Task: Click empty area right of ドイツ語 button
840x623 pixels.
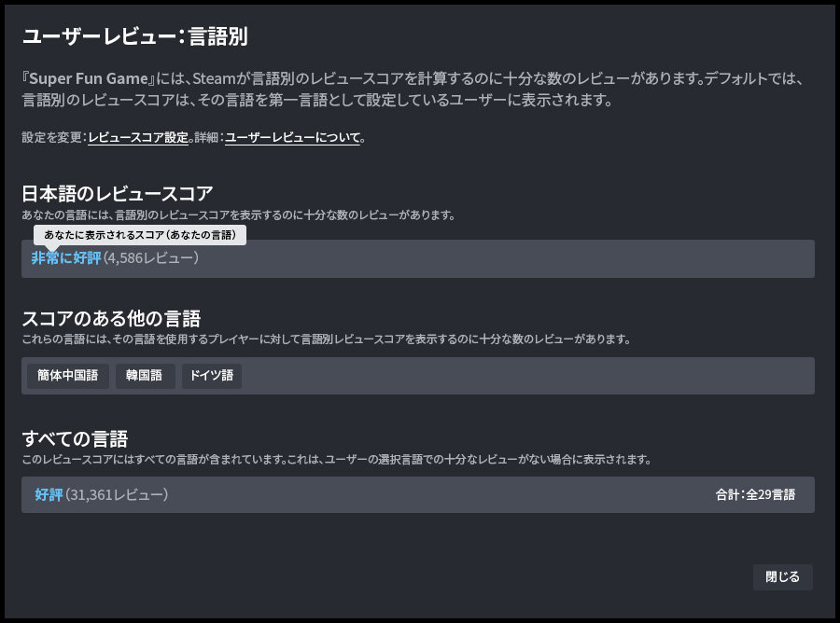Action: pos(523,376)
